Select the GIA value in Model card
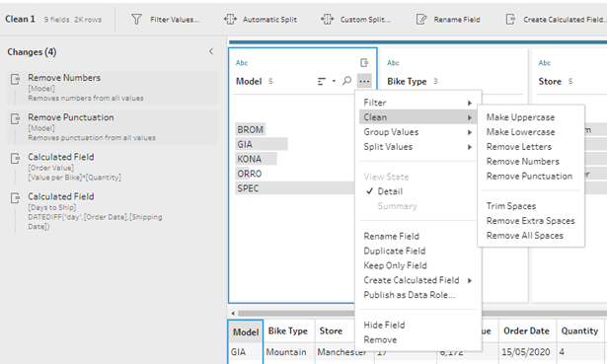607x364 pixels. (262, 144)
